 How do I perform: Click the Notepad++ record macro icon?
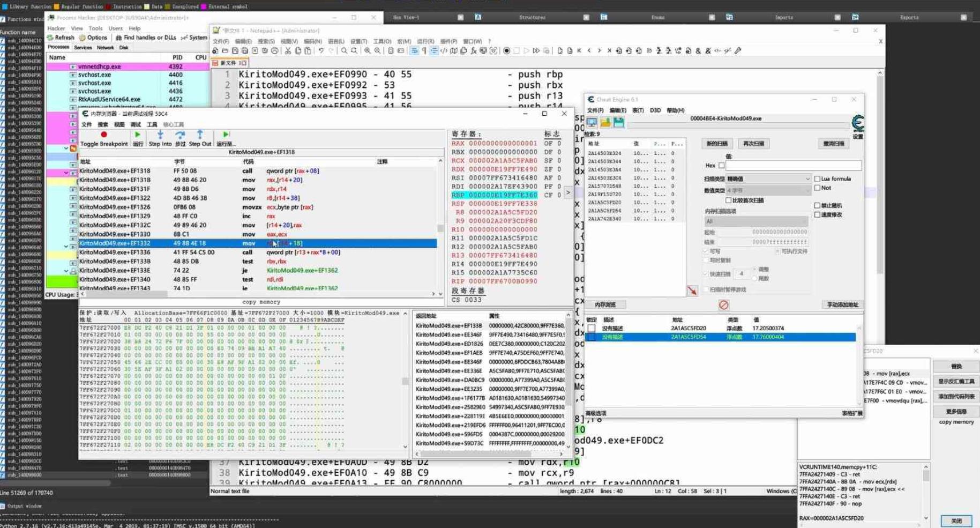click(506, 51)
